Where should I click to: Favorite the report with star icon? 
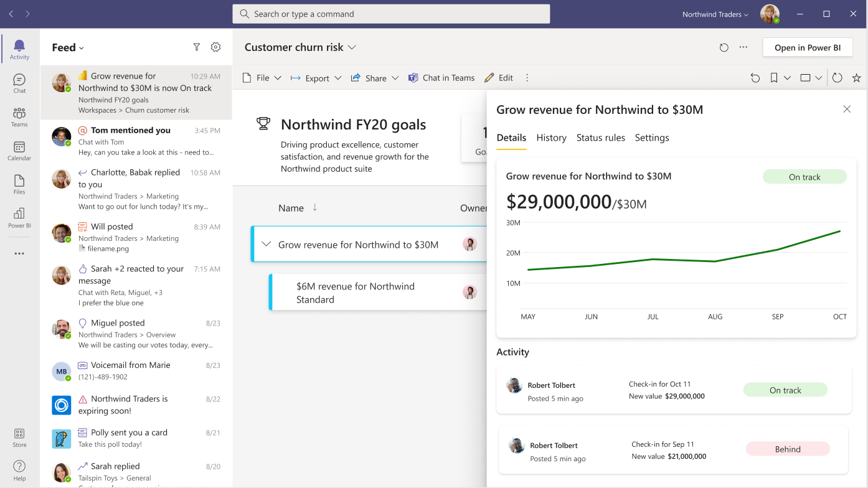856,78
